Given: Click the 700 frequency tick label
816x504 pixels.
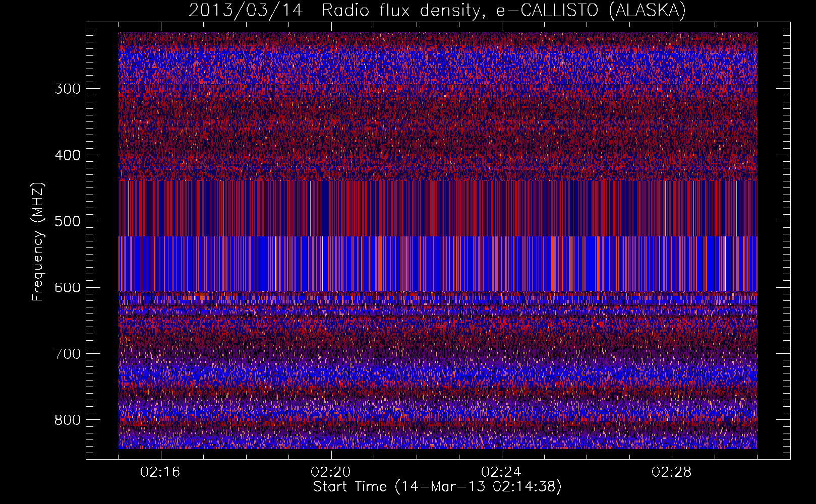Looking at the screenshot, I should pos(68,354).
